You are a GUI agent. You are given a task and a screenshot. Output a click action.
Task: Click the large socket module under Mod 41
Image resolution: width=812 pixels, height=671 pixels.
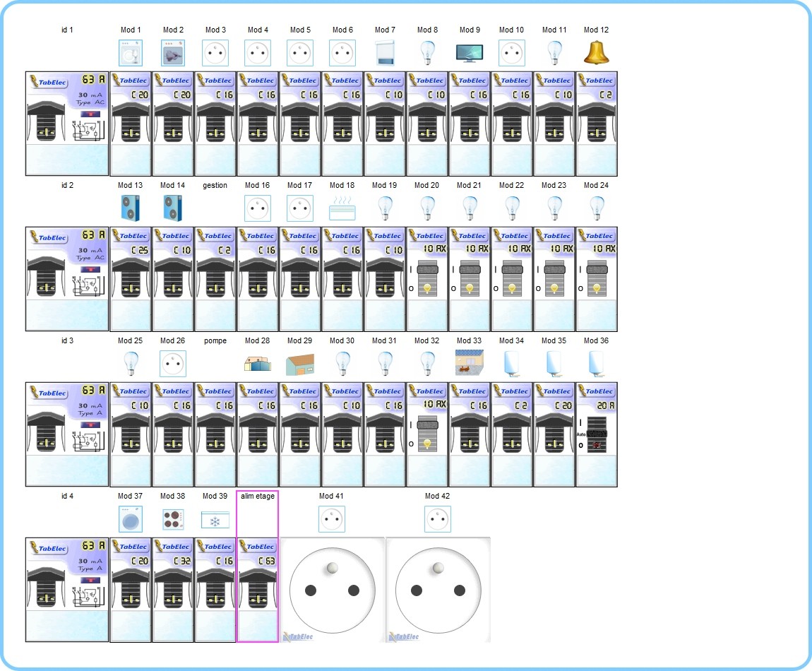[333, 590]
